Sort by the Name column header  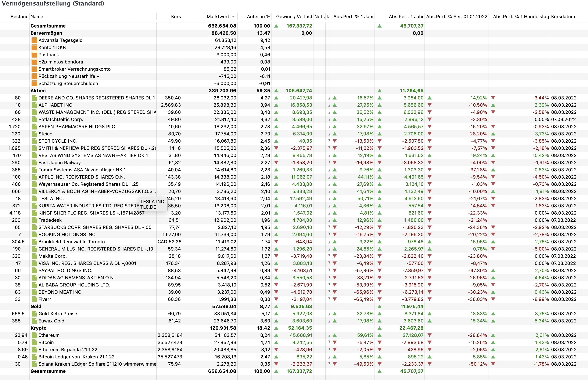(37, 17)
